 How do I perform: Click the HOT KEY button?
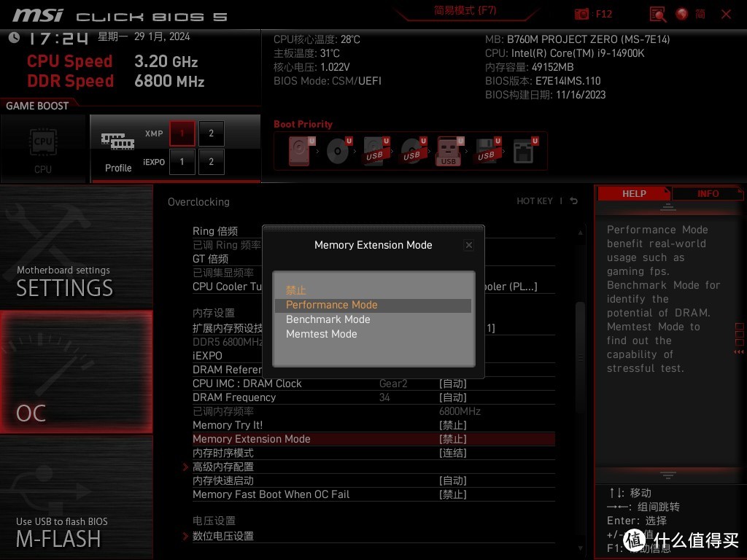coord(535,201)
